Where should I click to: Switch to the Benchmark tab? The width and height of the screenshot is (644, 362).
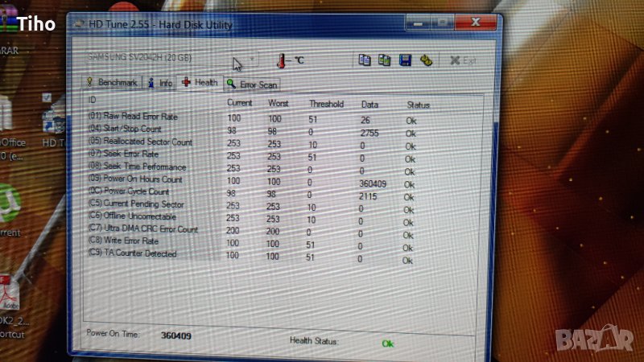click(x=113, y=82)
